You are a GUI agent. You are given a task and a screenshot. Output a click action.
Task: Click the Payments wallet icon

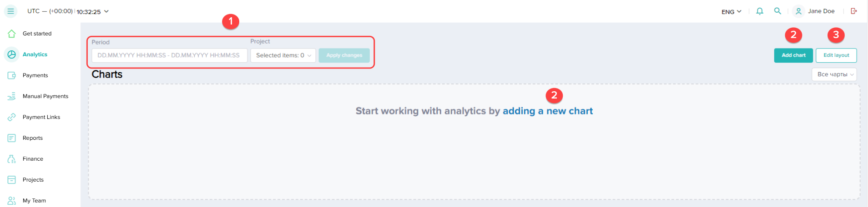[12, 75]
